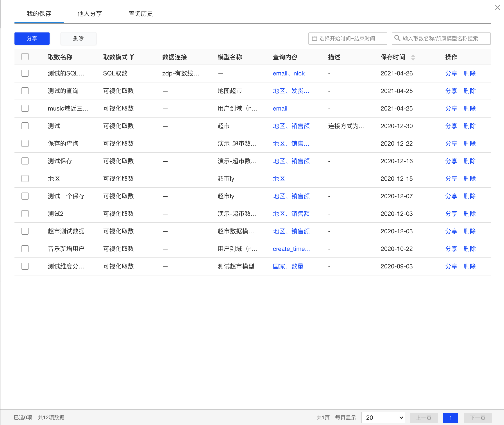504x425 pixels.
Task: Close the dialog with the X icon
Action: tap(497, 7)
